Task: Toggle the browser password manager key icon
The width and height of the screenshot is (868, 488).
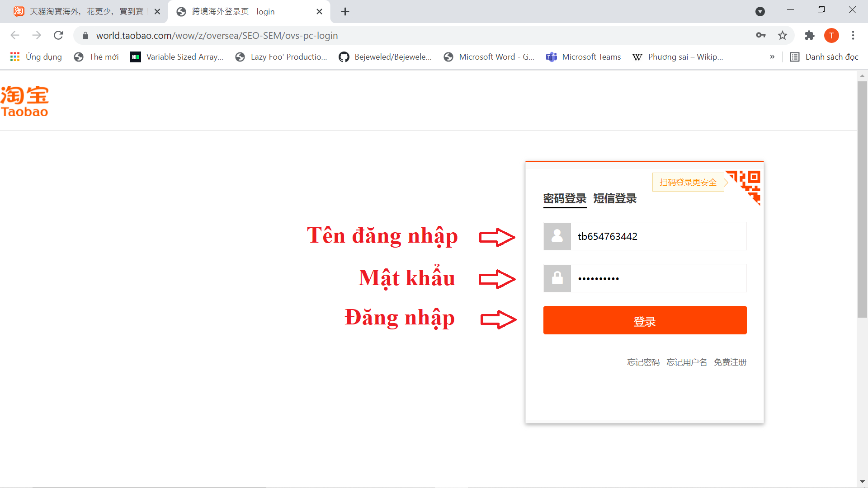Action: [761, 35]
